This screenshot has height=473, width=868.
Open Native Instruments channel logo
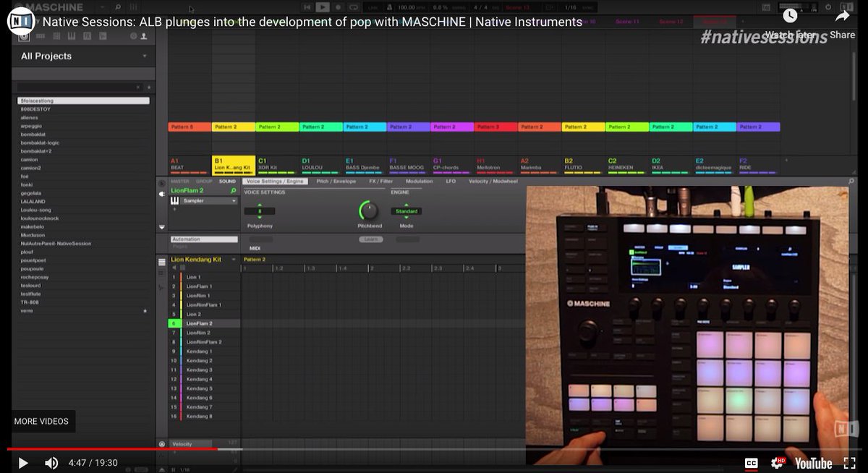(x=22, y=22)
